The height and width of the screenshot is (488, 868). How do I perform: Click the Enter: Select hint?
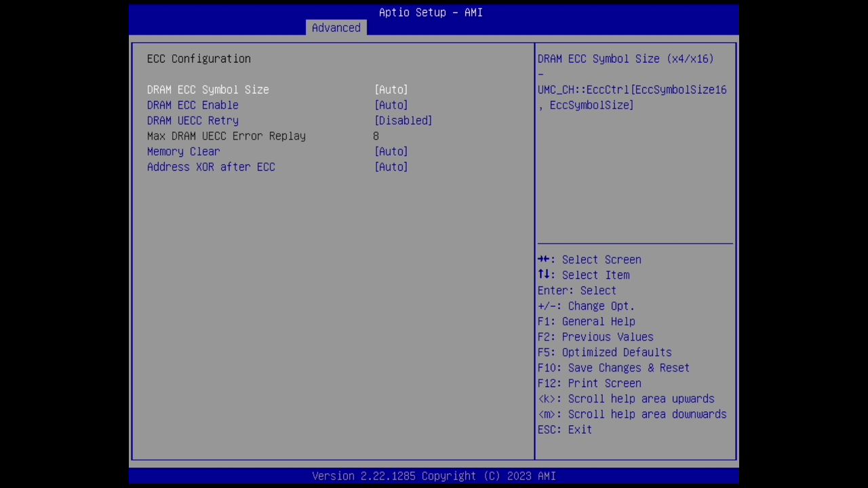[577, 291]
